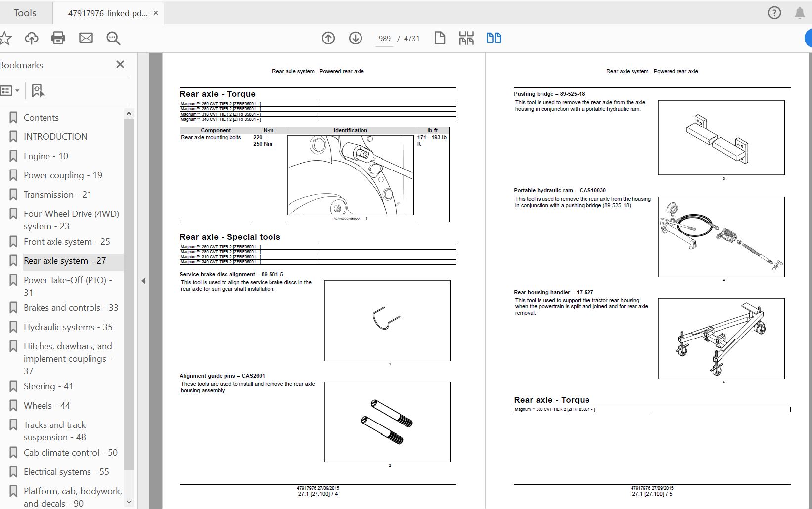Click bookmarks scrollbar up arrow
Screen dimensions: 812x509
[129, 114]
